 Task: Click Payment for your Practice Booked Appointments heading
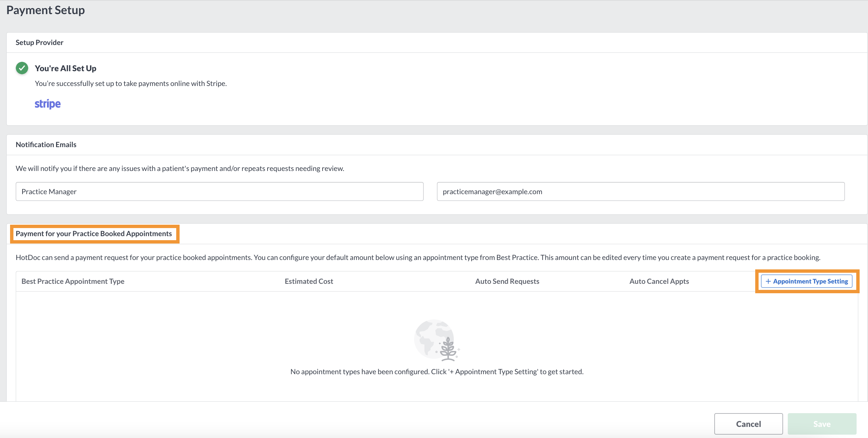pyautogui.click(x=94, y=234)
